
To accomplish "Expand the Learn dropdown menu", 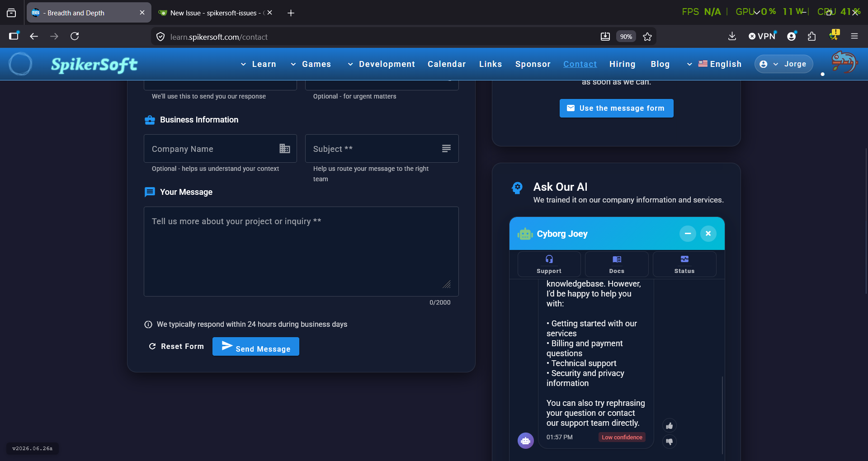I will pyautogui.click(x=258, y=64).
